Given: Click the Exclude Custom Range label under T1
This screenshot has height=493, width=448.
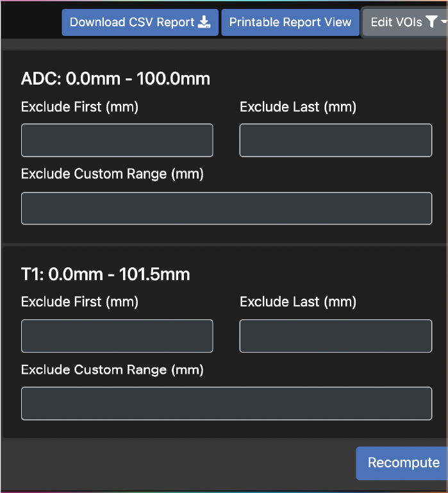Looking at the screenshot, I should pos(112,370).
